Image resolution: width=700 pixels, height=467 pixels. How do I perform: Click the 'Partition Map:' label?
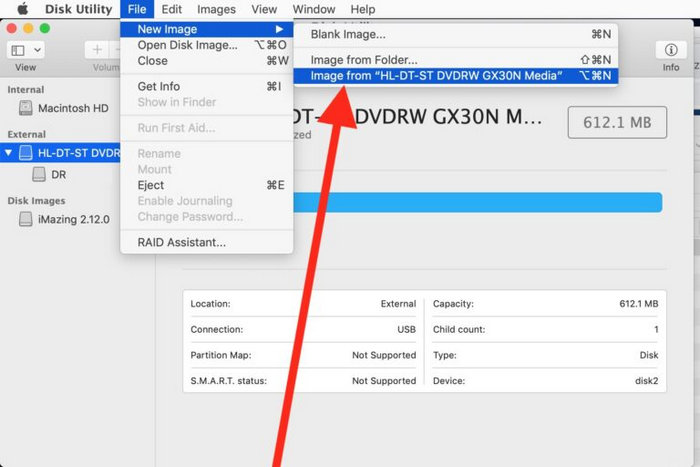tap(221, 355)
